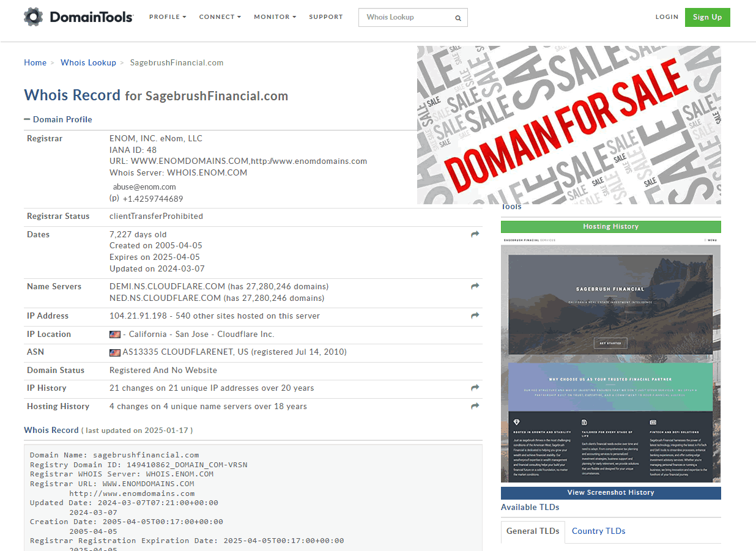The height and width of the screenshot is (551, 756).
Task: Open the Monitor dropdown menu
Action: (275, 17)
